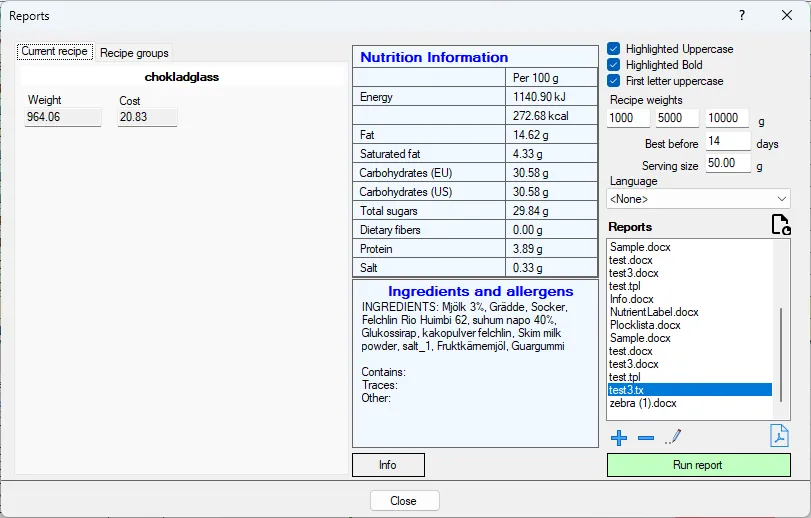The width and height of the screenshot is (811, 518).
Task: Click the PDF export icon
Action: [x=779, y=436]
